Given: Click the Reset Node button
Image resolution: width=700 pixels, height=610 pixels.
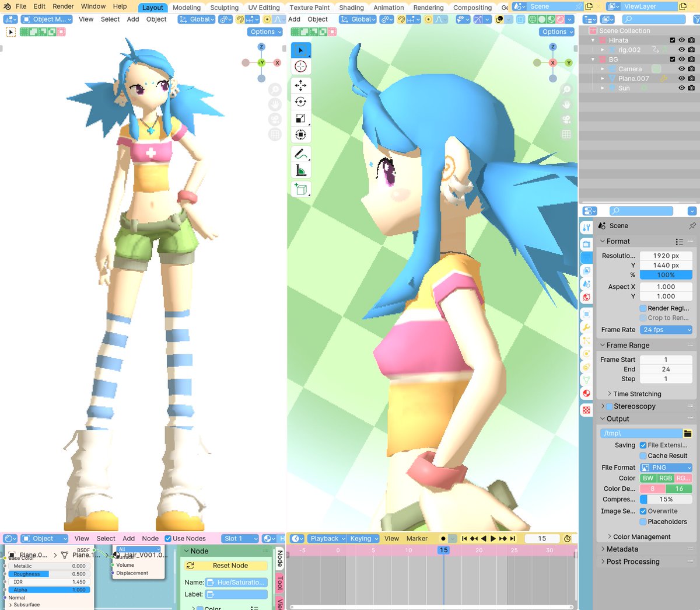Looking at the screenshot, I should pos(225,566).
